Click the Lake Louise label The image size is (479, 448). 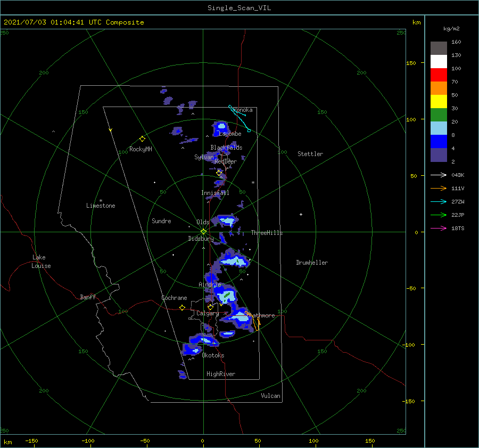tap(41, 262)
